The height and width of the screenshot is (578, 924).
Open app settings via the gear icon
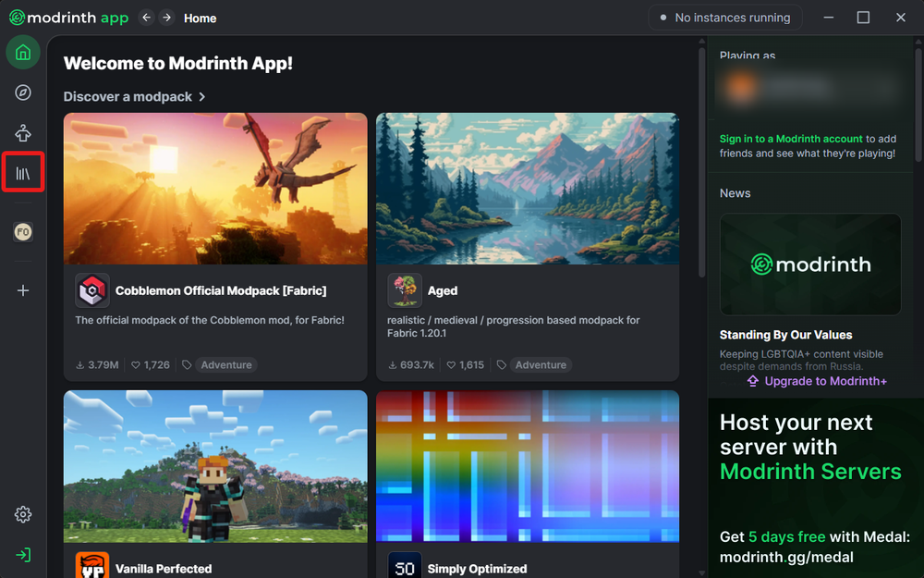22,514
